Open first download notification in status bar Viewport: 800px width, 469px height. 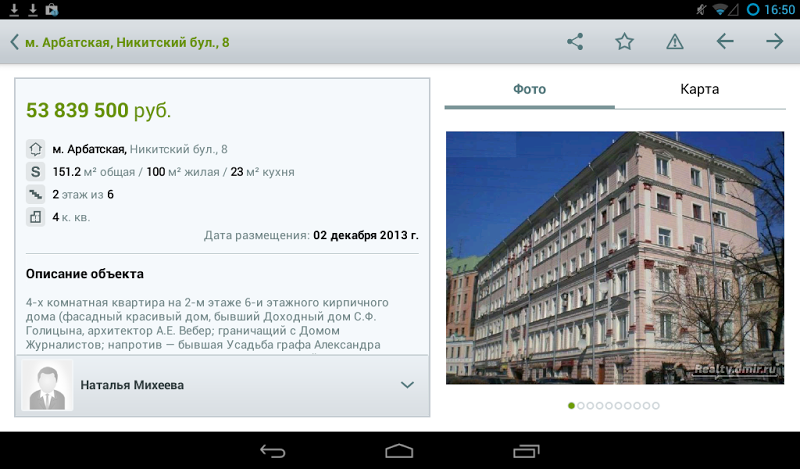tap(14, 9)
